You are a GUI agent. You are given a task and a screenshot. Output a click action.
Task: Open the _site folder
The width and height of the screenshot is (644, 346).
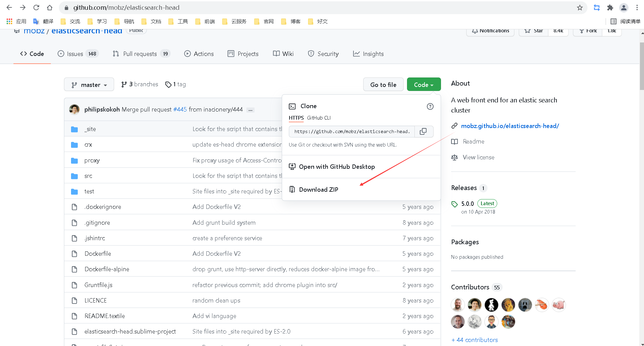click(x=90, y=129)
